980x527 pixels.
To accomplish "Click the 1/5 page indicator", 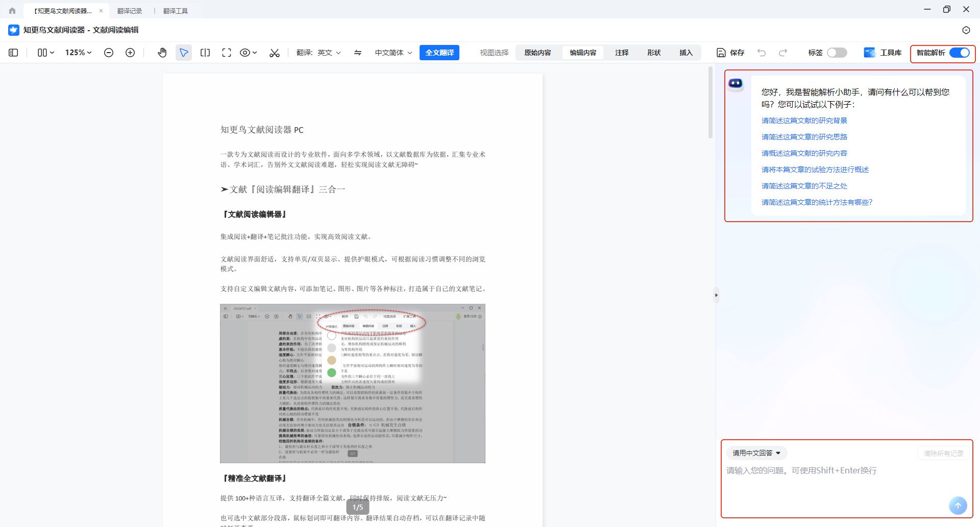I will [x=358, y=507].
